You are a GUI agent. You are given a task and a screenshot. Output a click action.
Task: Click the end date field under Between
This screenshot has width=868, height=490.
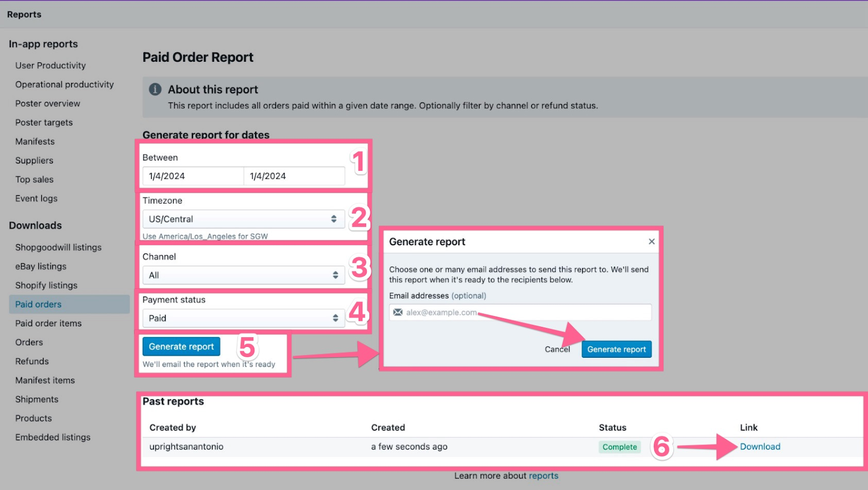293,176
